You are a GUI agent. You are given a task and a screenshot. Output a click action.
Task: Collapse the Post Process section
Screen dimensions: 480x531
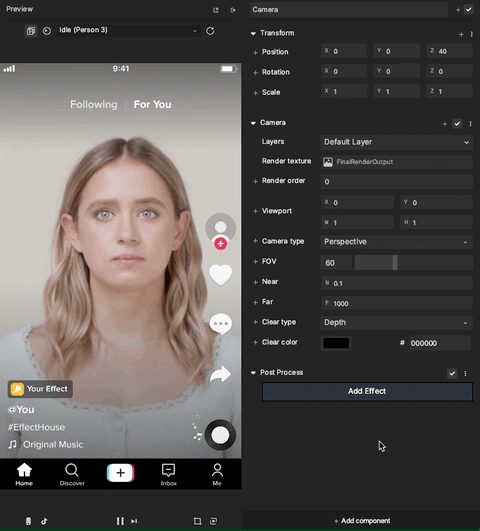click(253, 373)
